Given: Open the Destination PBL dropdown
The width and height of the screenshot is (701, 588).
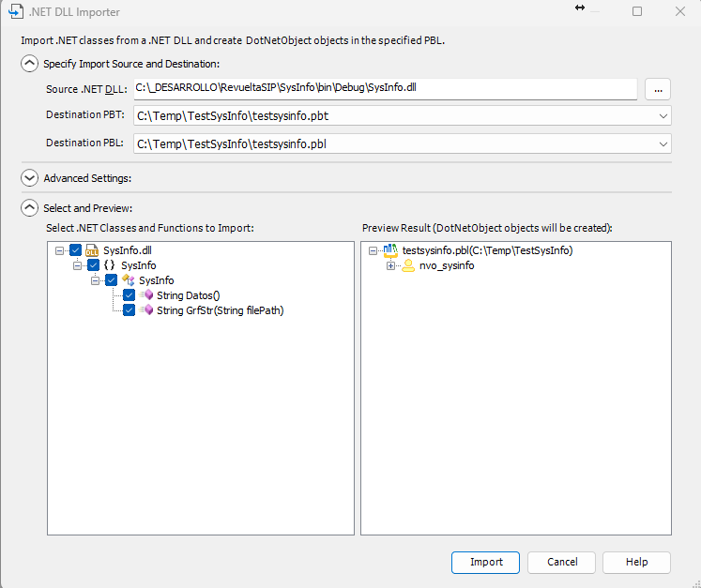Looking at the screenshot, I should pos(663,144).
